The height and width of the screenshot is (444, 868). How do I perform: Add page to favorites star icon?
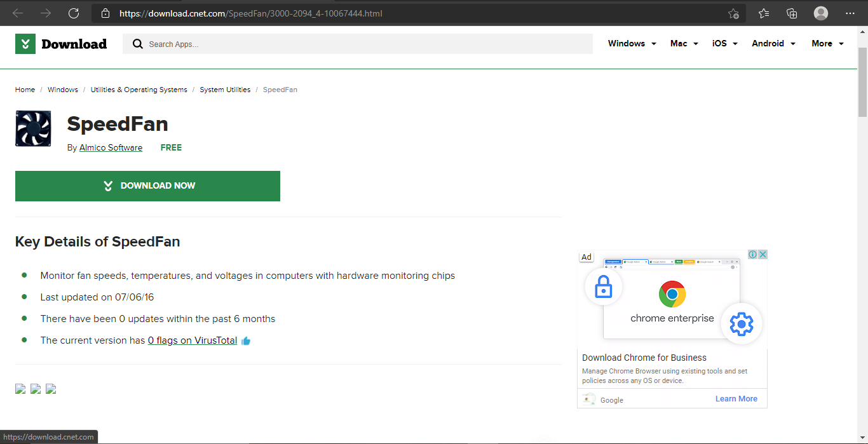pos(733,13)
